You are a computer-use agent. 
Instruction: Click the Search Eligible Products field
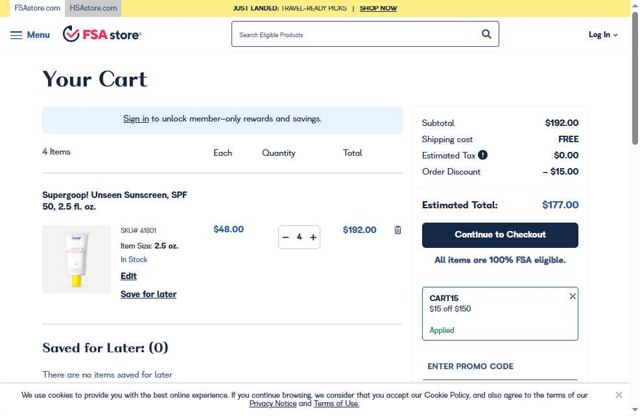(x=355, y=35)
